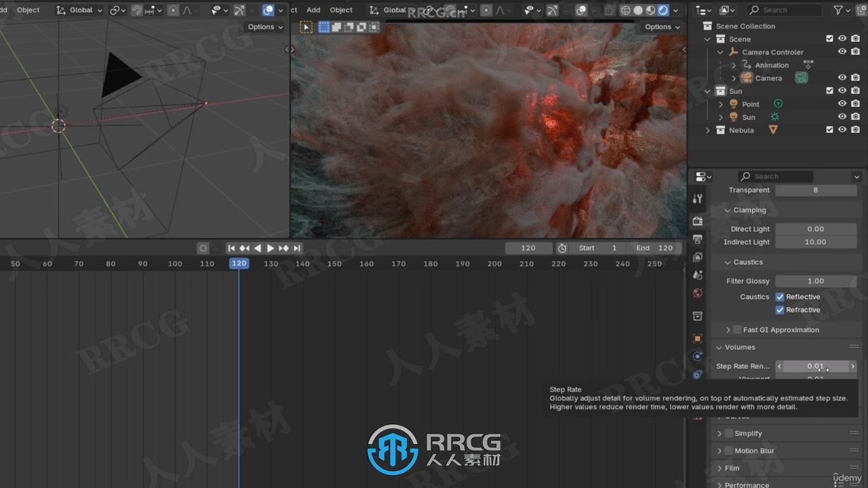
Task: Open the Add menu in right viewport
Action: tap(313, 10)
